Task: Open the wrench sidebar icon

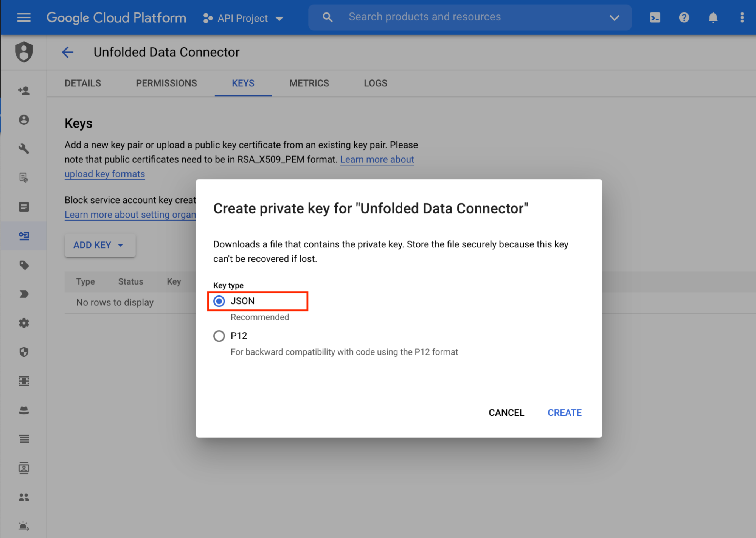Action: tap(24, 148)
